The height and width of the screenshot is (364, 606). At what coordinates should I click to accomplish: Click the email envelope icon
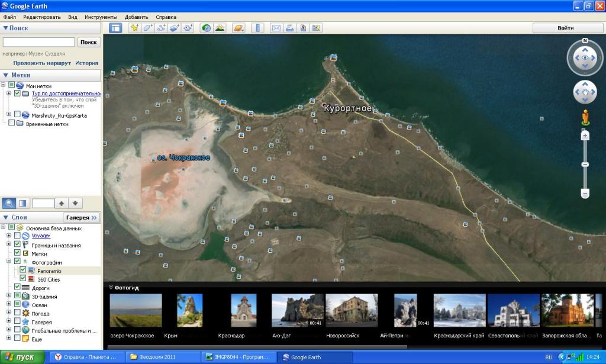[276, 28]
